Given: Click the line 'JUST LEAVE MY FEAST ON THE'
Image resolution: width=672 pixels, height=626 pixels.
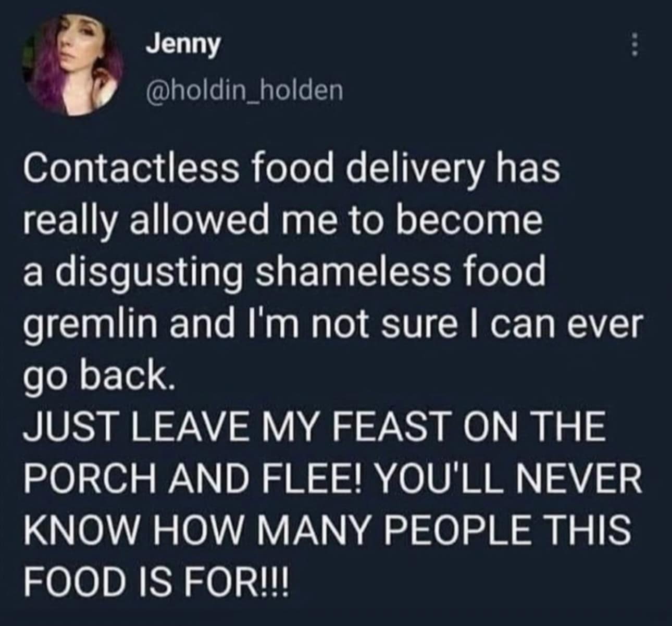Looking at the screenshot, I should (x=314, y=427).
